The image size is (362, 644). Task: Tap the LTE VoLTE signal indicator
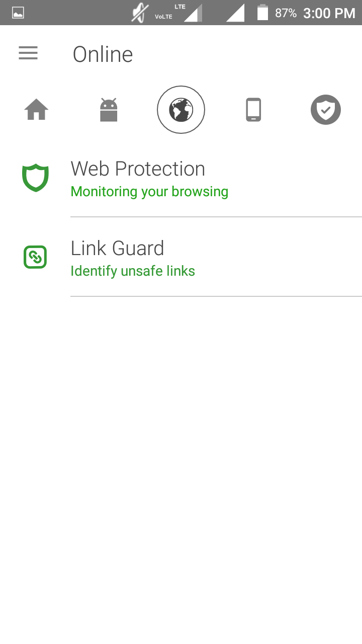[x=178, y=13]
